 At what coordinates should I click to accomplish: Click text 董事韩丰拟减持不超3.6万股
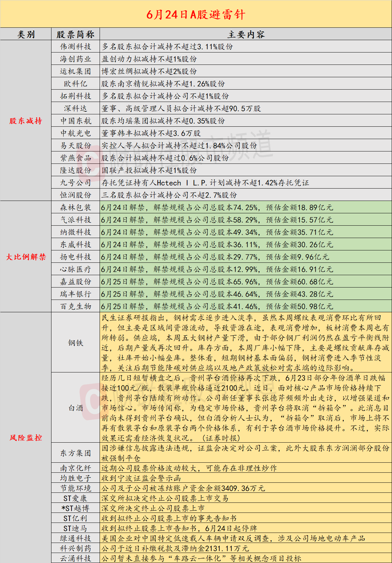tap(151, 133)
